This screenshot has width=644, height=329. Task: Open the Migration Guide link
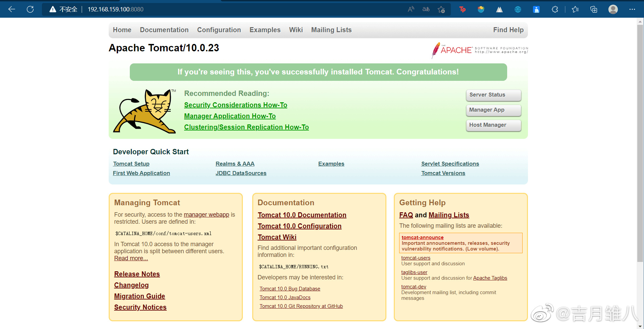[x=140, y=296]
